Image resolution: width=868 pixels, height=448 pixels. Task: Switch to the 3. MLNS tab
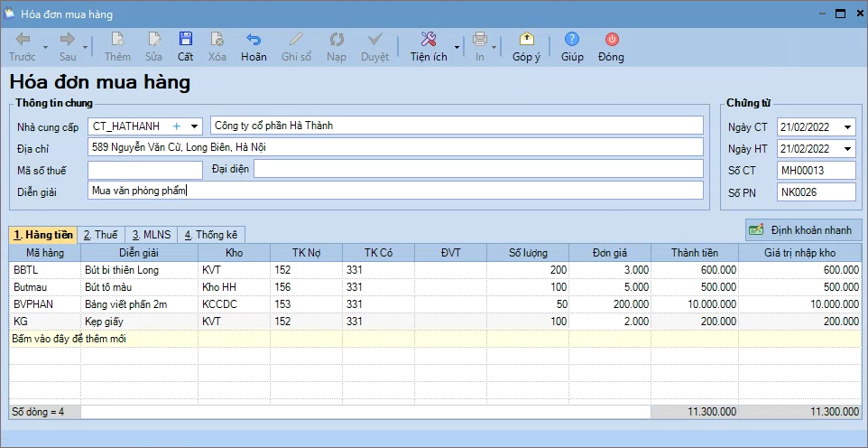pos(151,235)
